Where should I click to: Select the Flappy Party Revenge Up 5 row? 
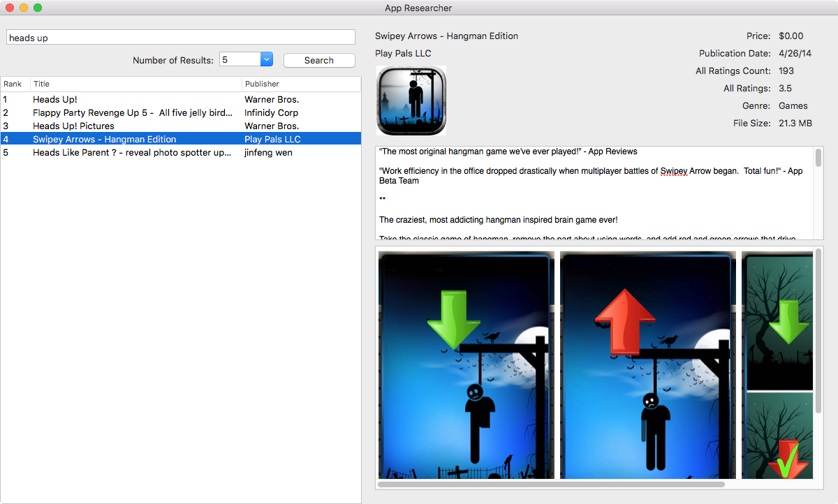[133, 113]
